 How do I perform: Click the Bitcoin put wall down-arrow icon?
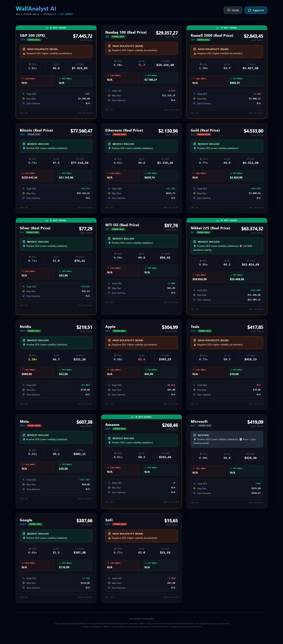tap(60, 173)
